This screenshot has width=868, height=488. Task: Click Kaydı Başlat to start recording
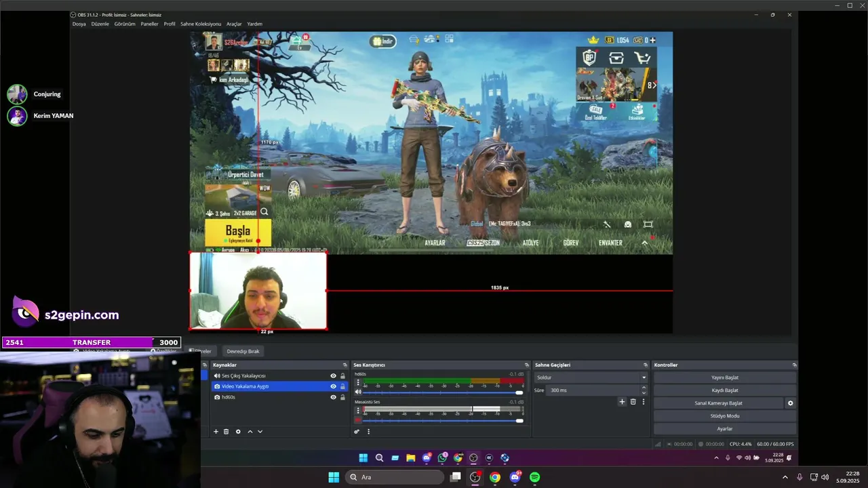click(x=725, y=390)
